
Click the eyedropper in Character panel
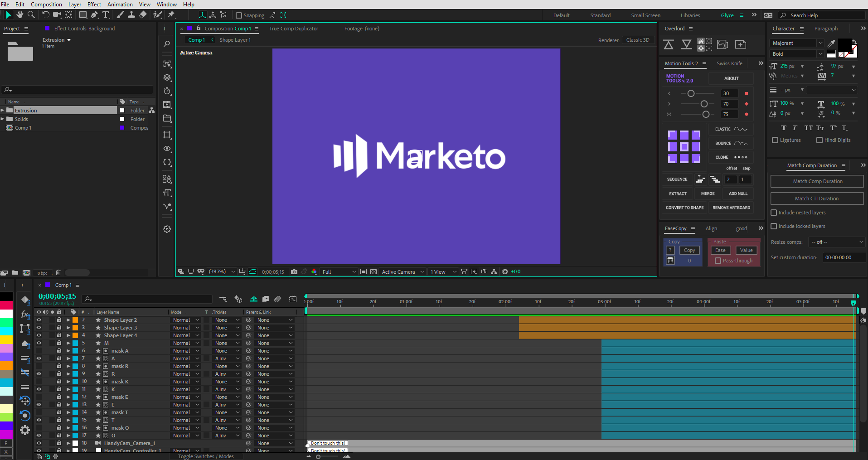(x=831, y=44)
